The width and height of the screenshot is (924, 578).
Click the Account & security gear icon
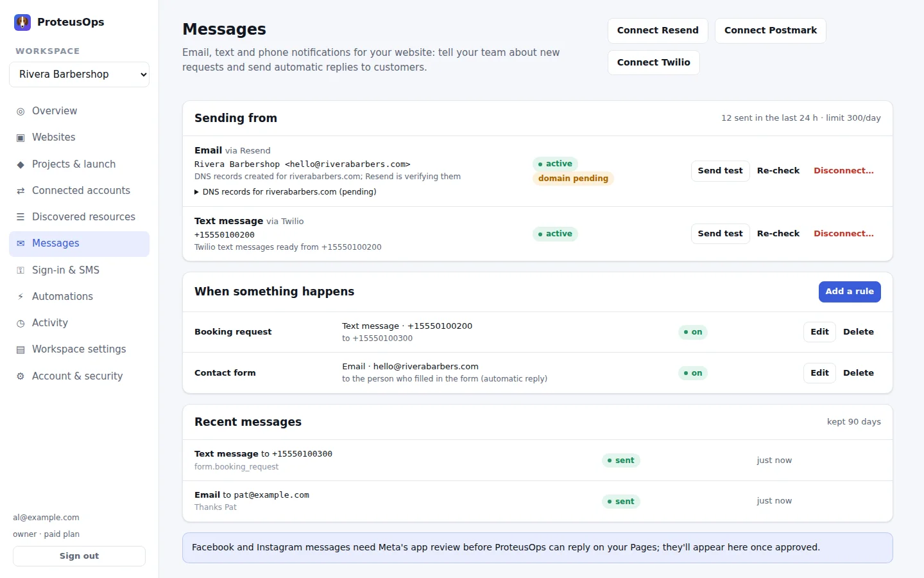point(21,376)
